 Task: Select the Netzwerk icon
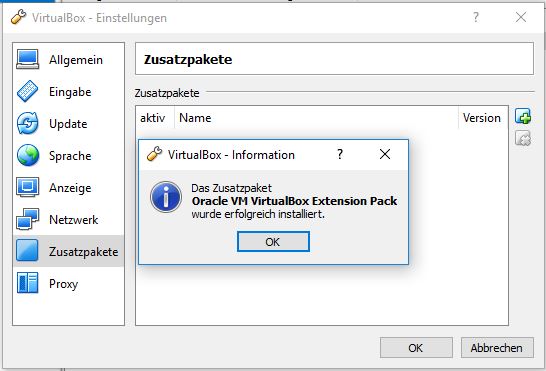pyautogui.click(x=28, y=219)
